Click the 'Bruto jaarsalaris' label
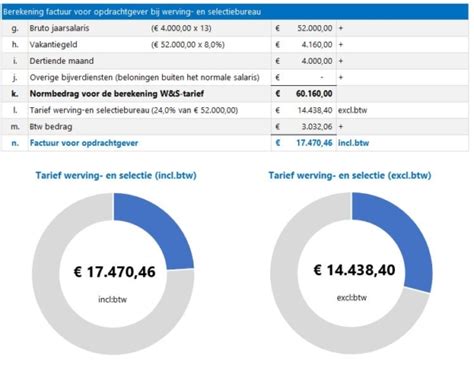The height and width of the screenshot is (368, 474). [59, 28]
